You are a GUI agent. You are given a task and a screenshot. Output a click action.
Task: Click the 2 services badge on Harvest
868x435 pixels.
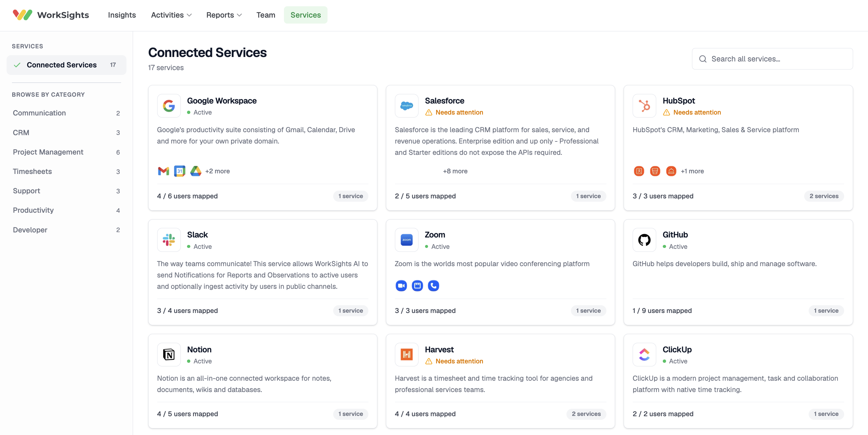click(586, 414)
